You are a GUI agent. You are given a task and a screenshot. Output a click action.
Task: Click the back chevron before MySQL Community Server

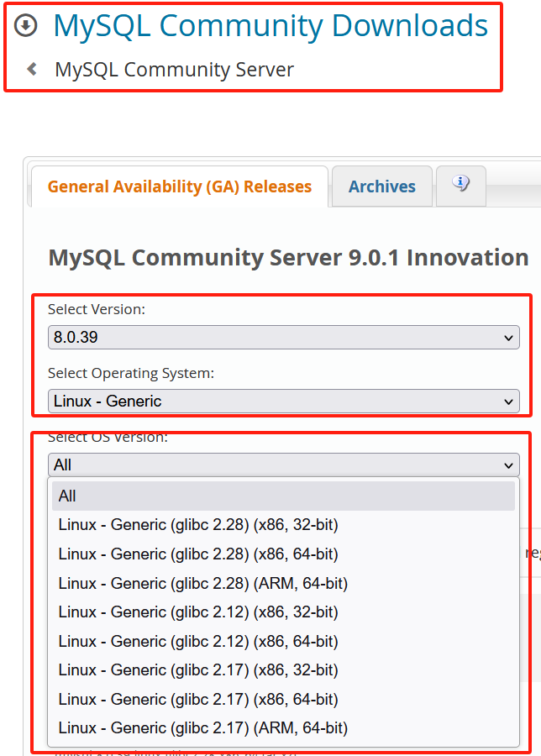coord(32,69)
